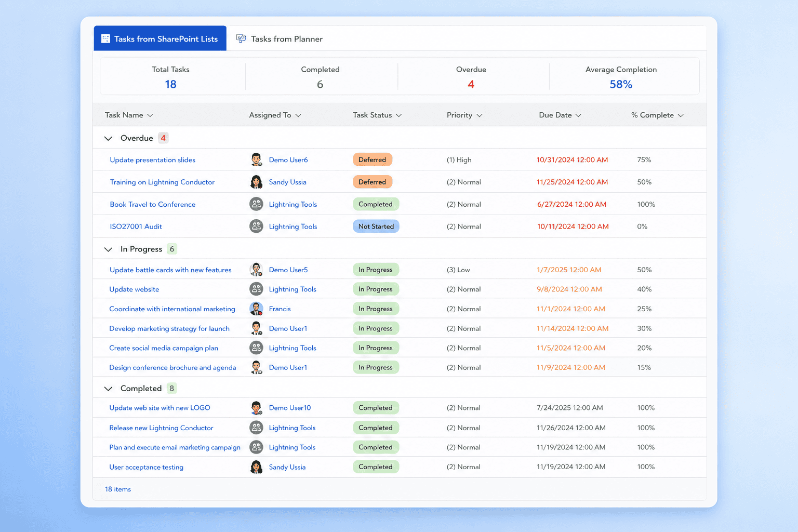Image resolution: width=798 pixels, height=532 pixels.
Task: Click Francis avatar icon
Action: (256, 309)
